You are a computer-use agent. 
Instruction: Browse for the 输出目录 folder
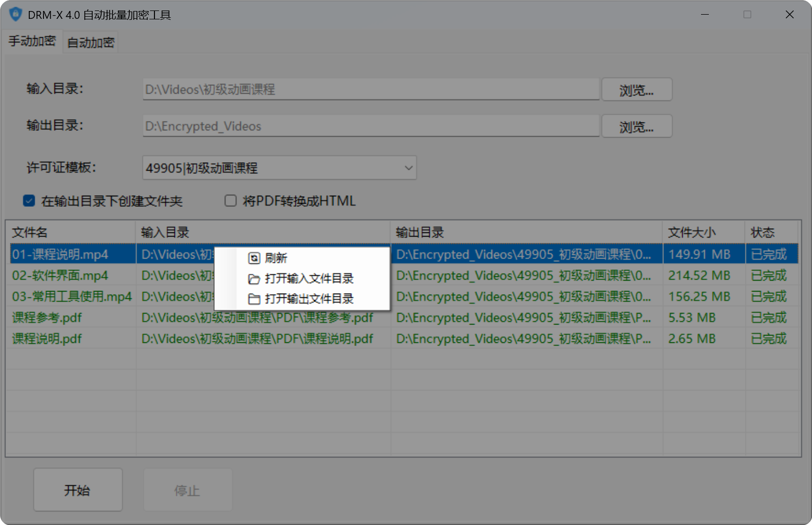[636, 127]
